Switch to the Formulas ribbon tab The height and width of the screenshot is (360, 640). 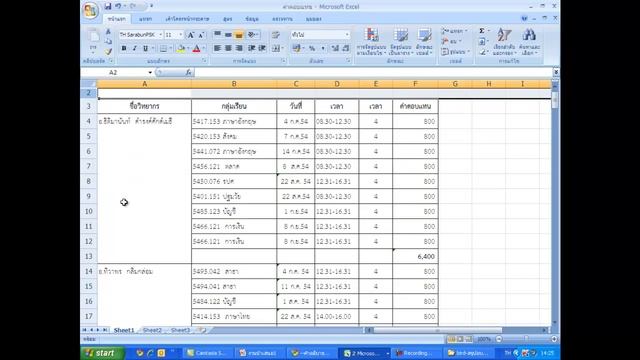click(x=228, y=19)
